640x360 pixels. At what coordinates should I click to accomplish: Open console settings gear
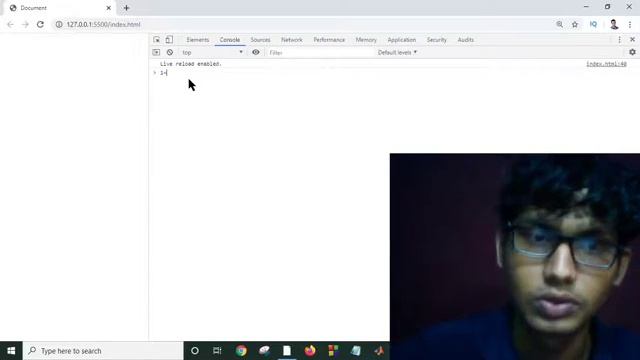[632, 52]
